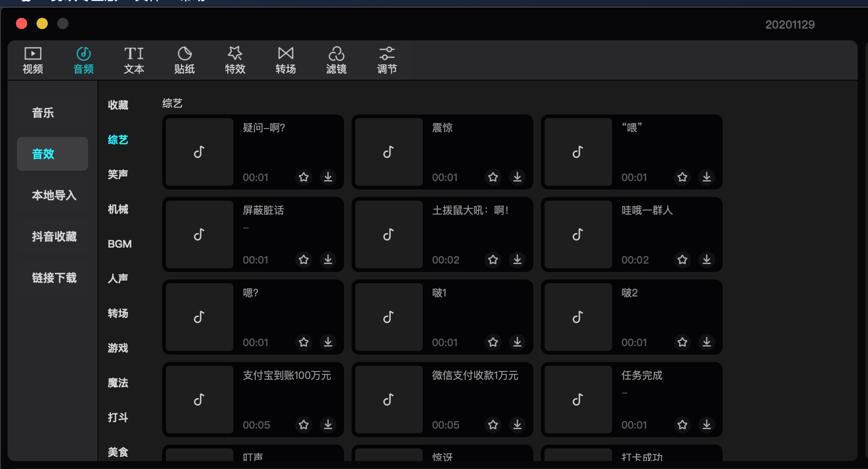The image size is (868, 469).
Task: Select the 魔法 sound category
Action: [118, 383]
